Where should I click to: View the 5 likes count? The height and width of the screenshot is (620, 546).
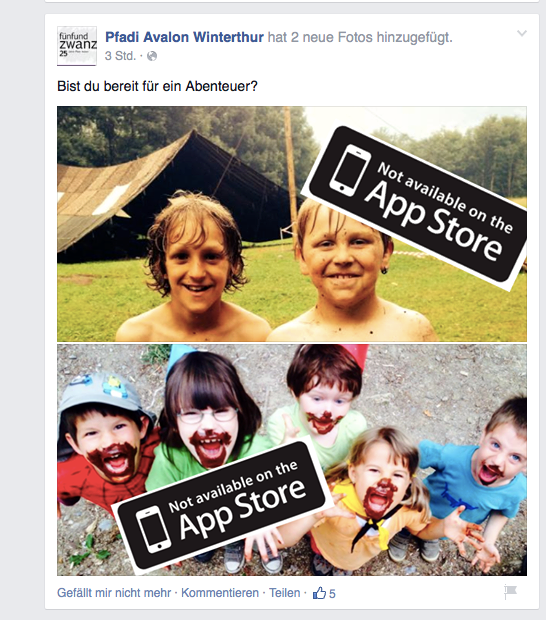tap(332, 594)
